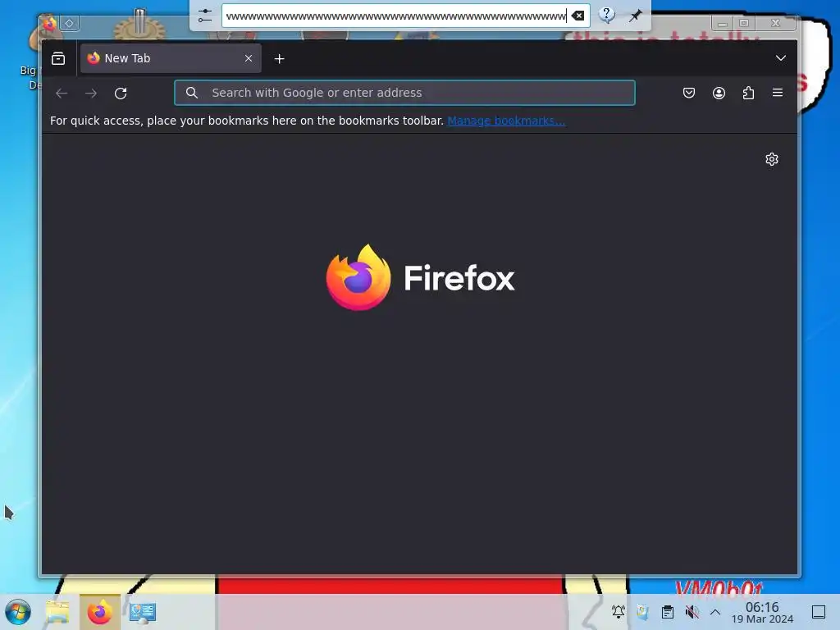Go forward one page in Firefox
Viewport: 840px width, 630px height.
click(91, 94)
